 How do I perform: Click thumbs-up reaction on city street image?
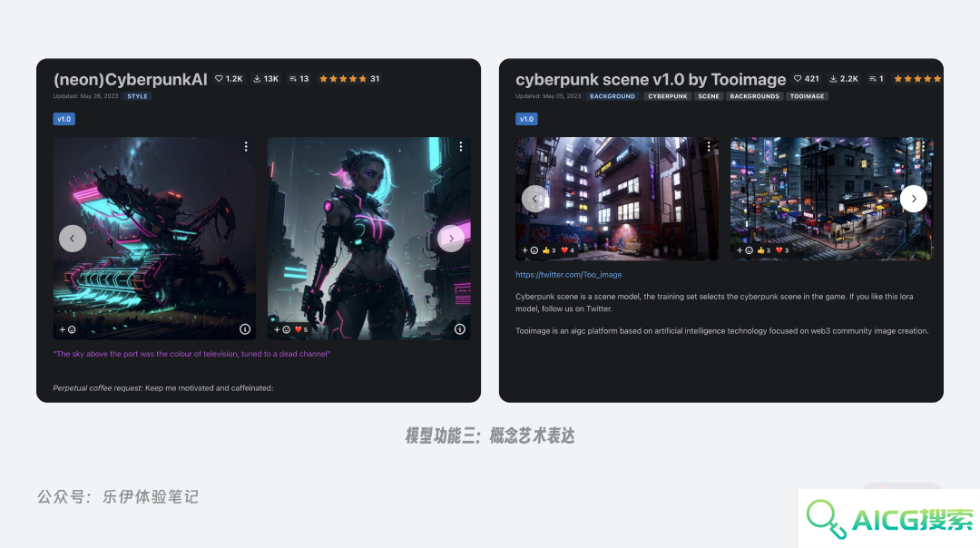[x=764, y=250]
